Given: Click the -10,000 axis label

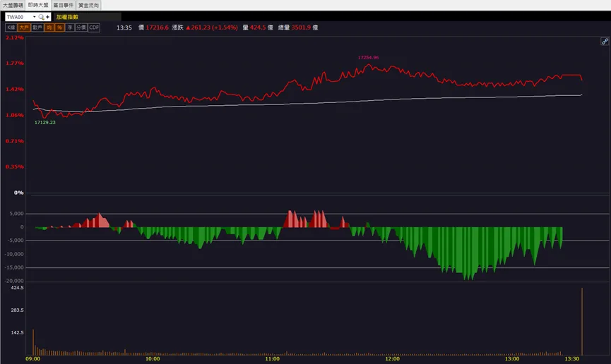Looking at the screenshot, I should pos(14,254).
